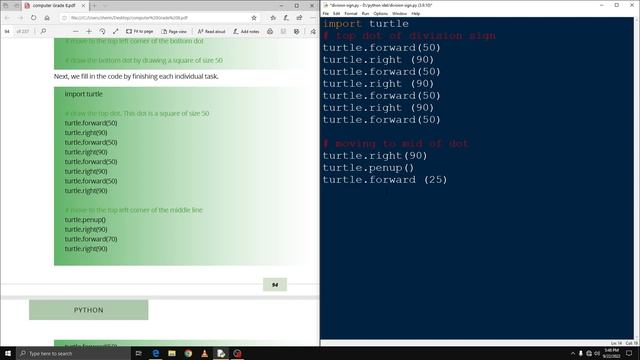Click 'Next, we fill in the code' sentence
640x360 pixels.
(136, 76)
